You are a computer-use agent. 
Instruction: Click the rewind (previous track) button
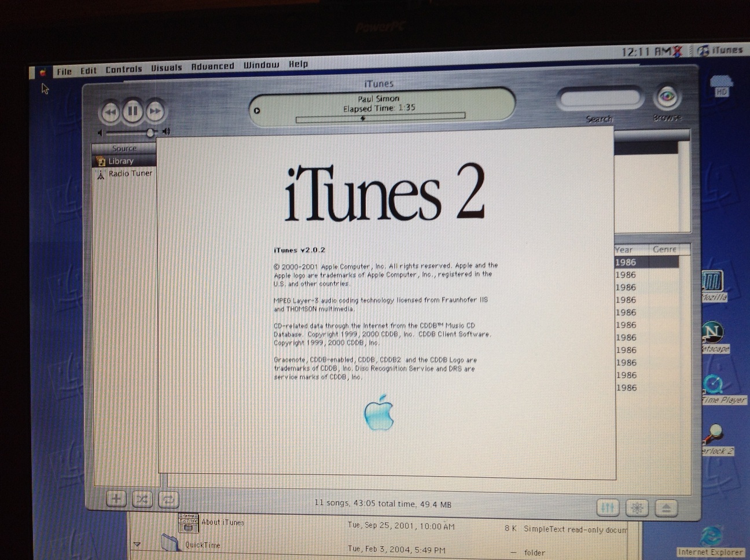coord(110,112)
